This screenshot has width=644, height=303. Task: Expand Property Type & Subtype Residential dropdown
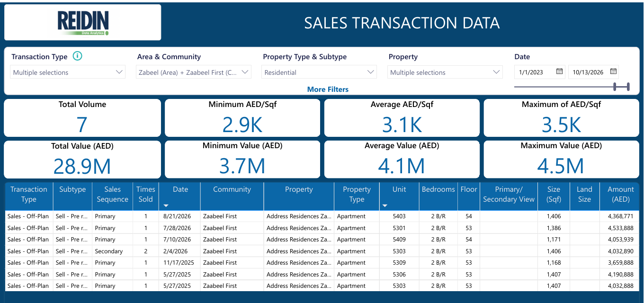[319, 72]
